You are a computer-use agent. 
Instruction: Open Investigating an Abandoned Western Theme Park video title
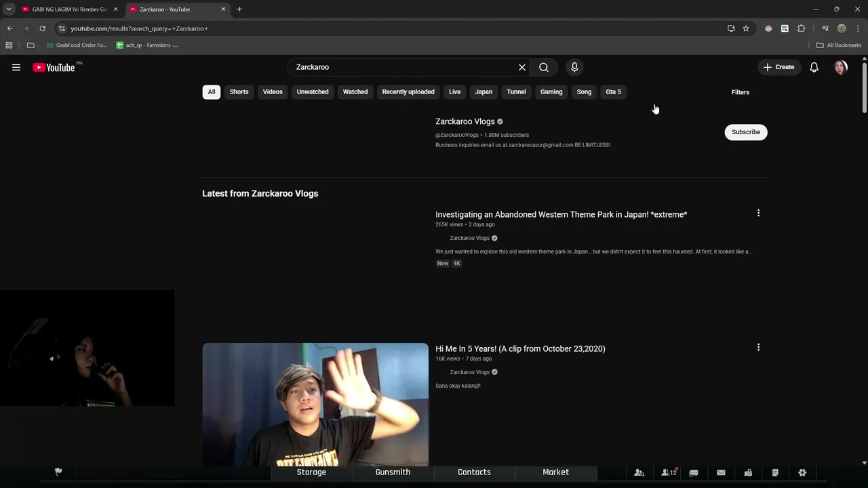click(561, 214)
